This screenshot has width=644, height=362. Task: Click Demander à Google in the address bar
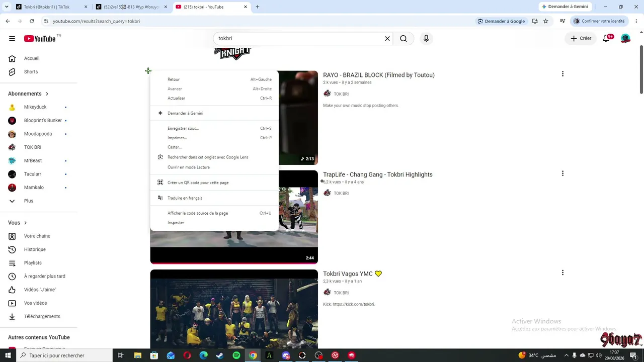[502, 21]
